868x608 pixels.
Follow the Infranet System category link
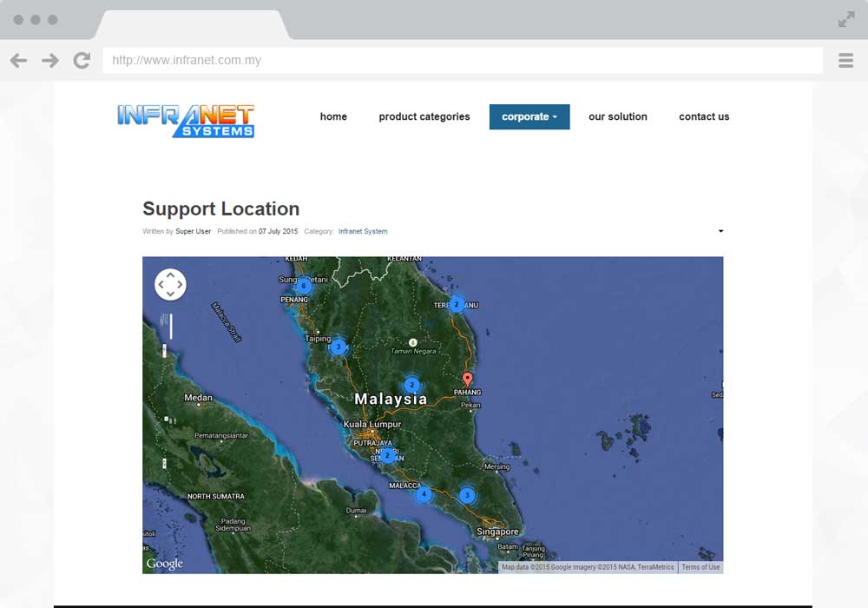pos(363,231)
